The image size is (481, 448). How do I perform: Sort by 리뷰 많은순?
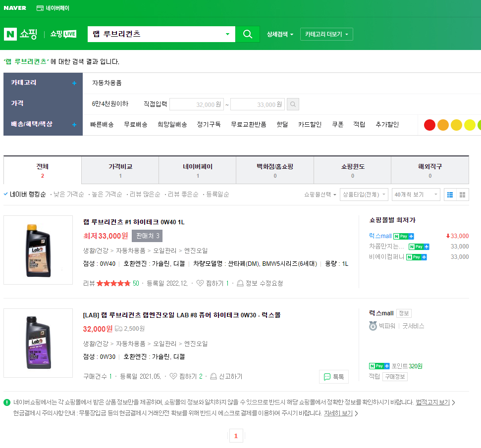pos(145,195)
